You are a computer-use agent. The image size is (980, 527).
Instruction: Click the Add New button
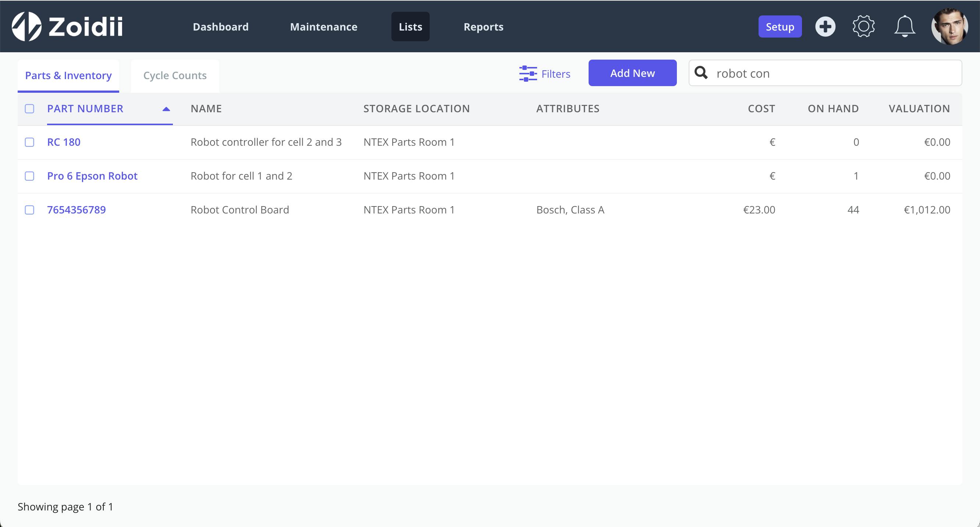point(632,73)
